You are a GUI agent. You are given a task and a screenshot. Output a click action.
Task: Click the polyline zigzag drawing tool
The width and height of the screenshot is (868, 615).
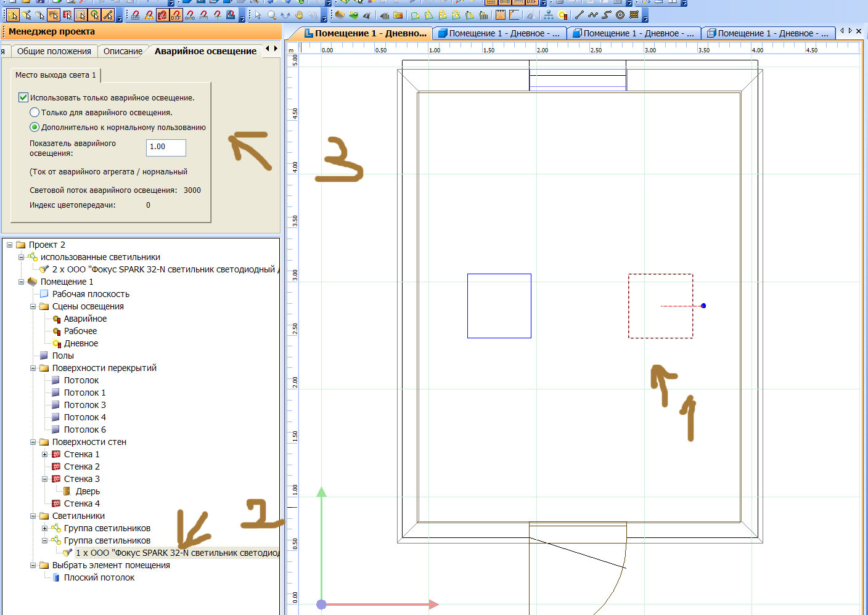(x=592, y=15)
